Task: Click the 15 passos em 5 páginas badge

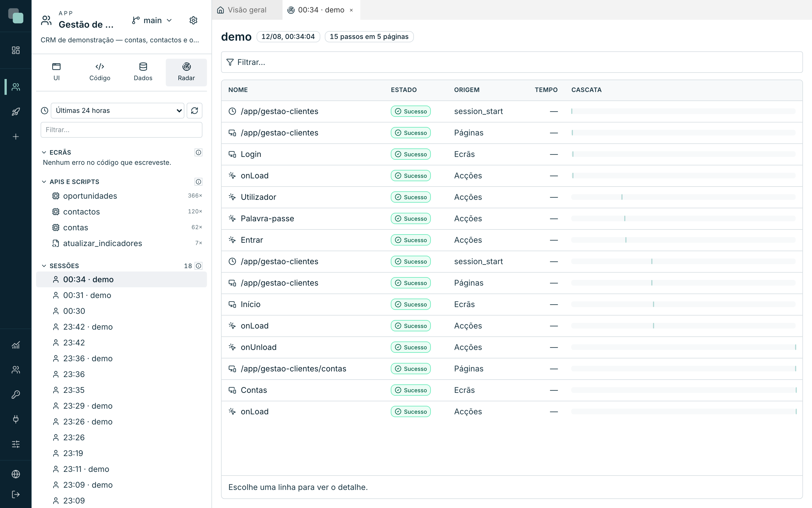Action: click(x=369, y=37)
